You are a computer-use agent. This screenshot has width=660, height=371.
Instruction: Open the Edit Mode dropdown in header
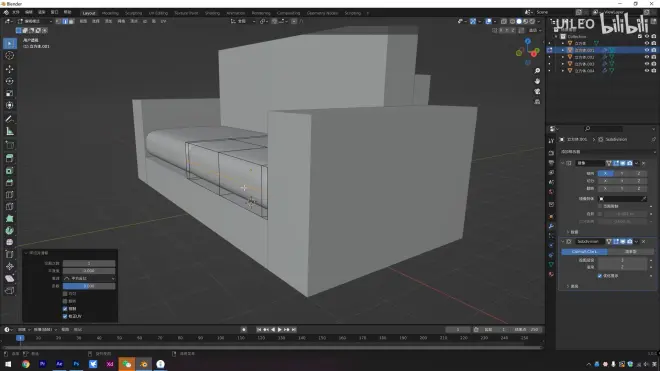coord(35,21)
